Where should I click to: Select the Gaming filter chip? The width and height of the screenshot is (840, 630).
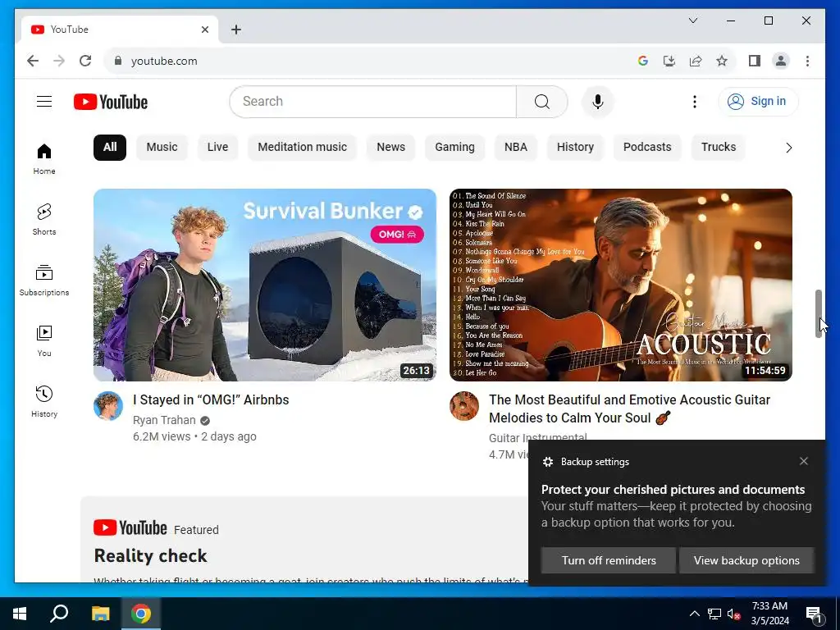point(454,148)
